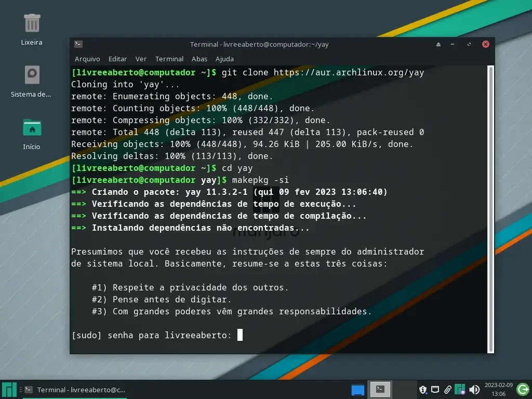Switch to the empty second workspace
The image size is (532, 399).
tap(404, 390)
